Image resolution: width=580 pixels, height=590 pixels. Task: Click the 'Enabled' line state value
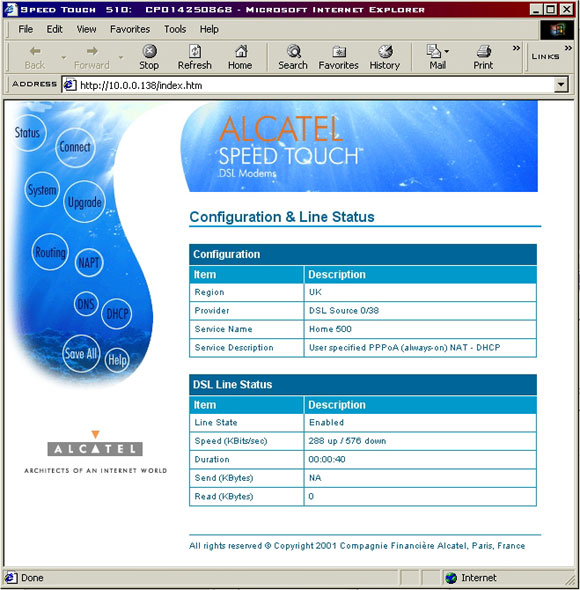[x=326, y=422]
